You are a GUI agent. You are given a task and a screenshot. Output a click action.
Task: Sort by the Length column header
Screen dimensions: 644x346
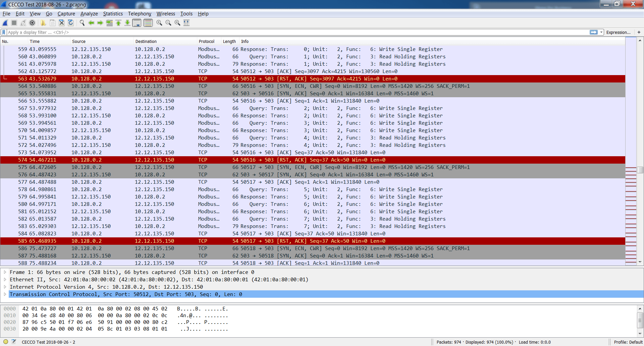(x=230, y=42)
